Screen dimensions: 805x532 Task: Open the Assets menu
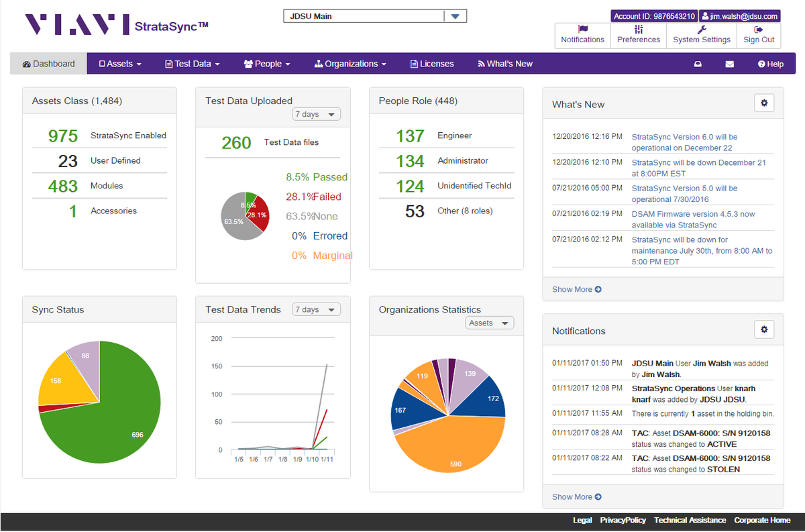(x=120, y=64)
